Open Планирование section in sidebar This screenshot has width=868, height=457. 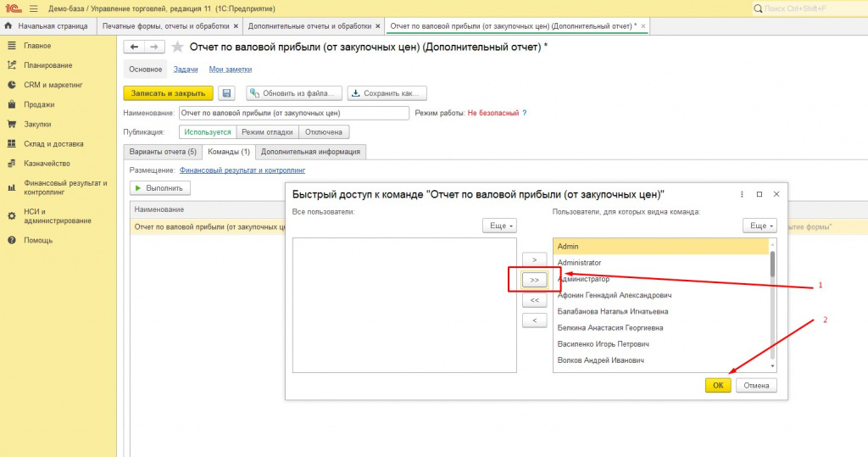pyautogui.click(x=47, y=65)
